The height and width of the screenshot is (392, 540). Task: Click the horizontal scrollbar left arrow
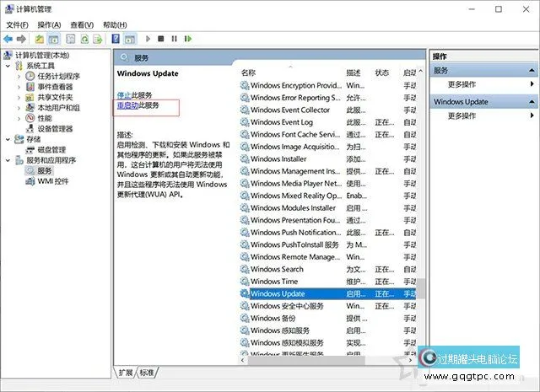coord(243,360)
